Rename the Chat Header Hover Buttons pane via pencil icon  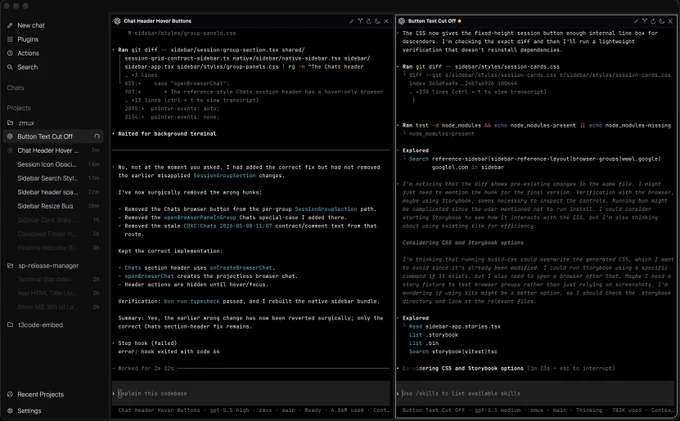pyautogui.click(x=352, y=21)
